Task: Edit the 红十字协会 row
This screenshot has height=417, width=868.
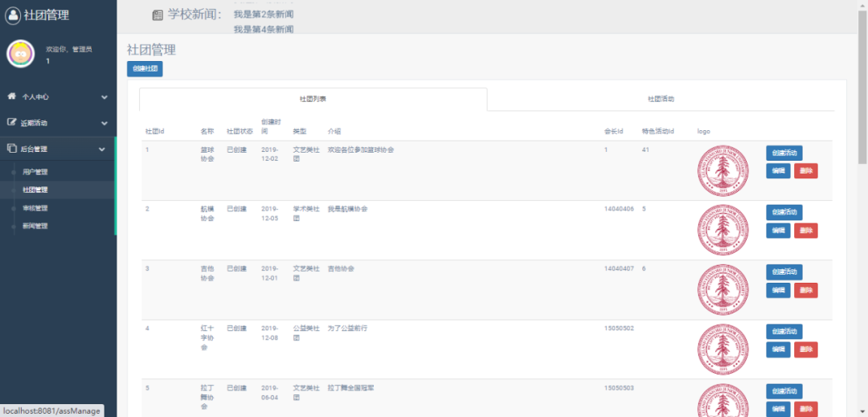Action: click(778, 350)
